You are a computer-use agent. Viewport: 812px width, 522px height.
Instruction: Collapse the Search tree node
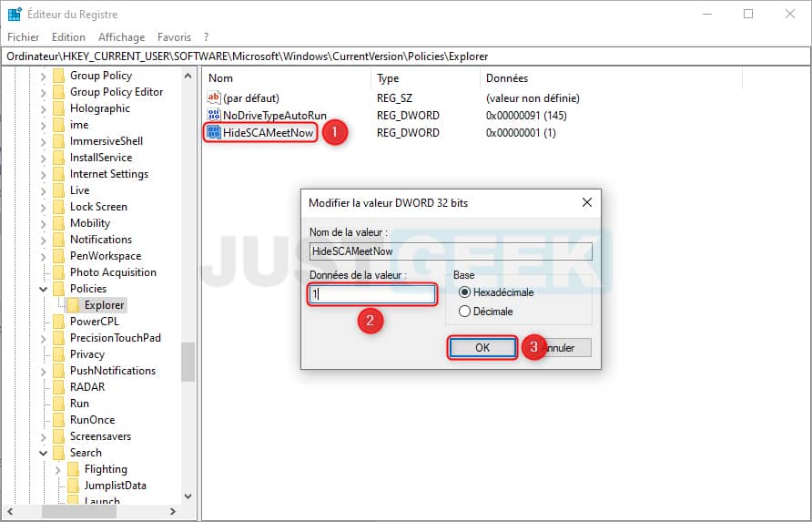[44, 453]
